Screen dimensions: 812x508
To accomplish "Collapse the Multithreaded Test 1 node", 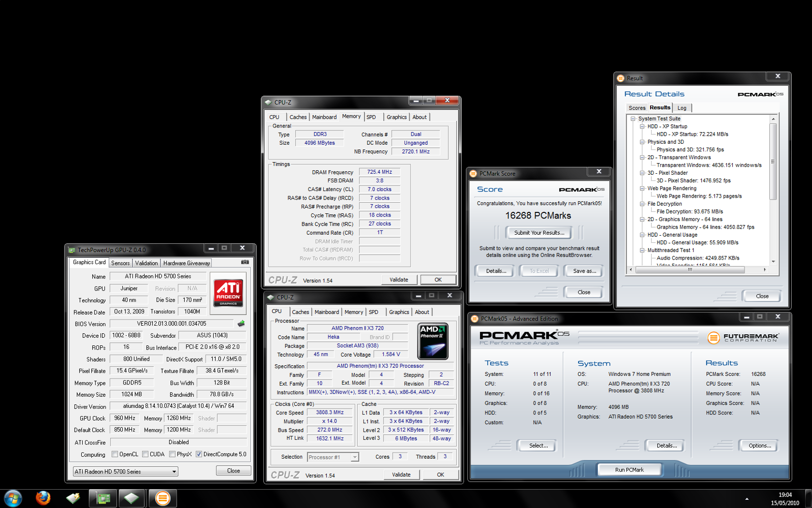I will coord(642,250).
